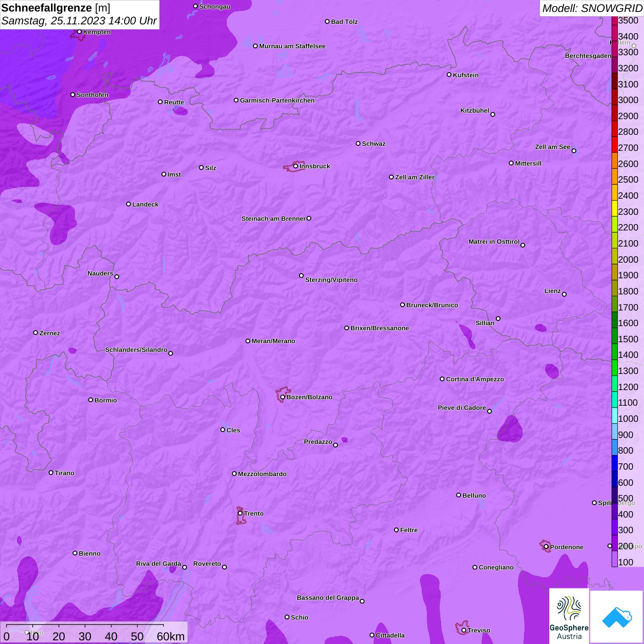The image size is (644, 644).
Task: Click the Sonthofen location dot
Action: click(x=73, y=95)
